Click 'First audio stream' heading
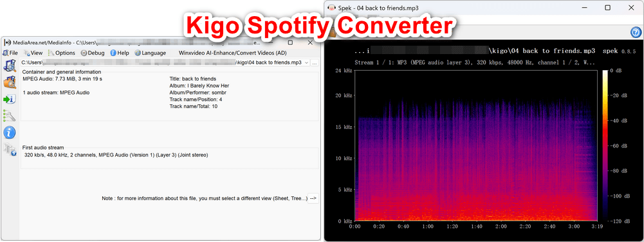This screenshot has height=242, width=644. pyautogui.click(x=43, y=147)
